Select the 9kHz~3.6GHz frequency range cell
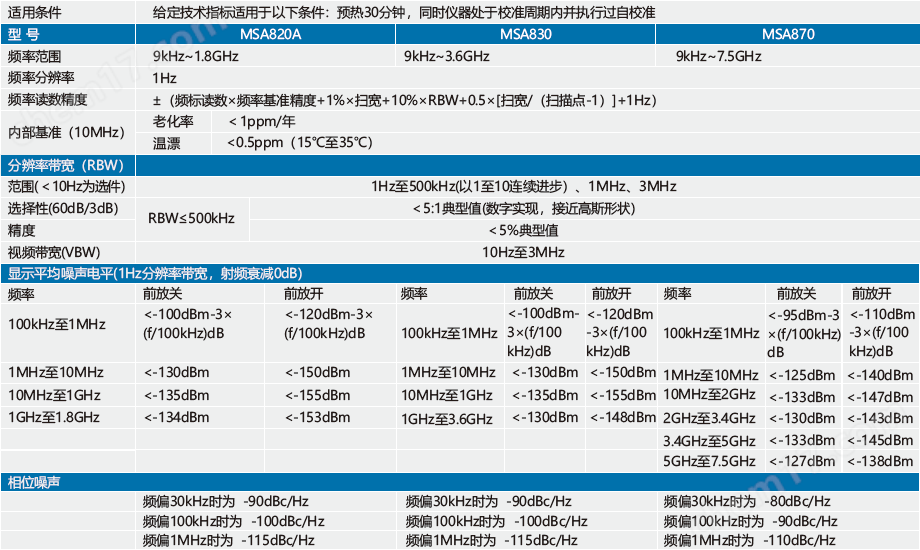 pyautogui.click(x=447, y=56)
